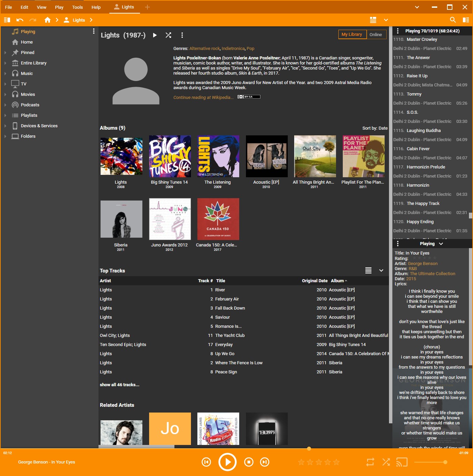Change view mode with the grid-list icon

(x=373, y=20)
